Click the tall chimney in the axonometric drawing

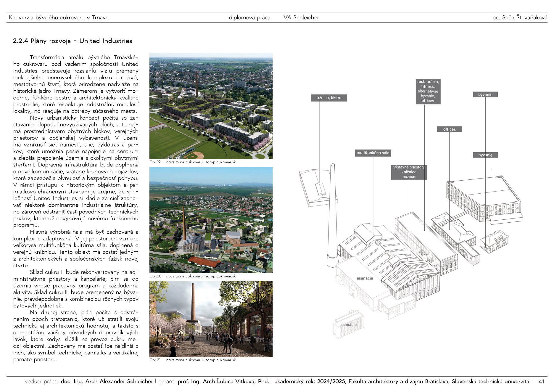pyautogui.click(x=333, y=216)
